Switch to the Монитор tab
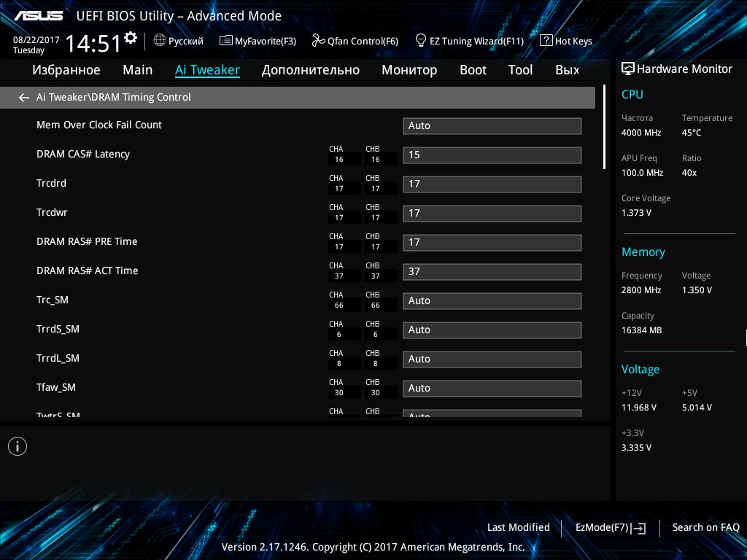 409,70
